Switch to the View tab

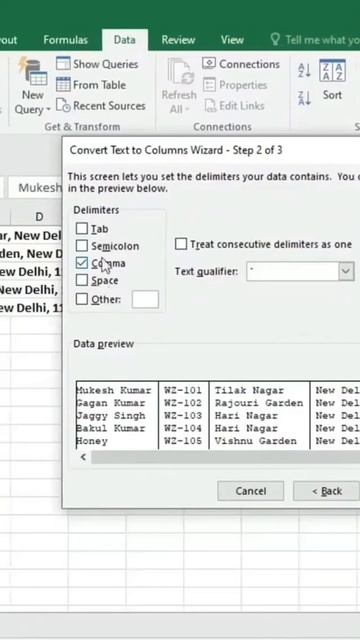232,40
